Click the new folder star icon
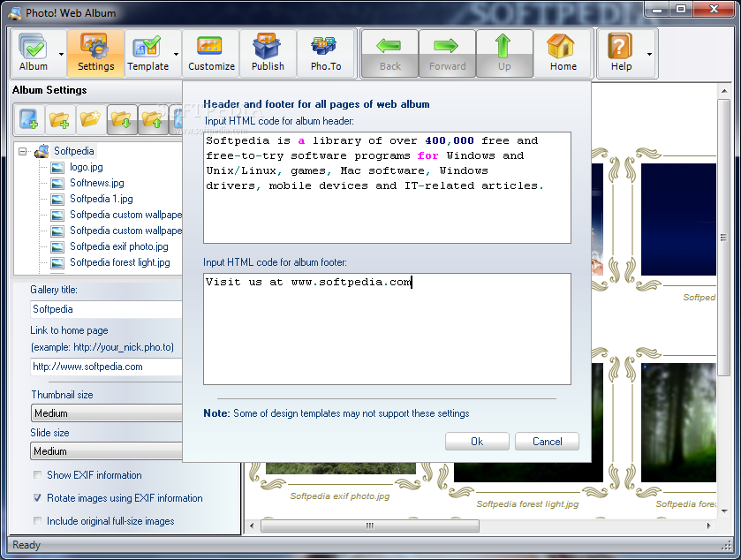 click(90, 119)
